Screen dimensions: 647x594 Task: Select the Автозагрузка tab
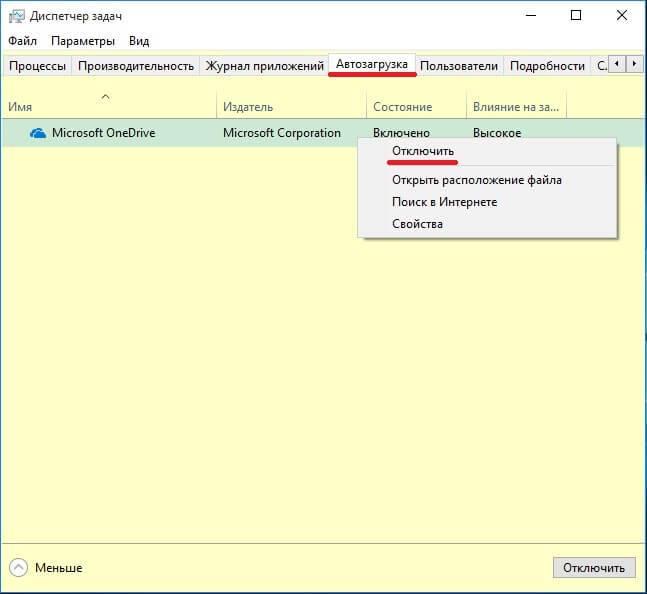coord(372,64)
